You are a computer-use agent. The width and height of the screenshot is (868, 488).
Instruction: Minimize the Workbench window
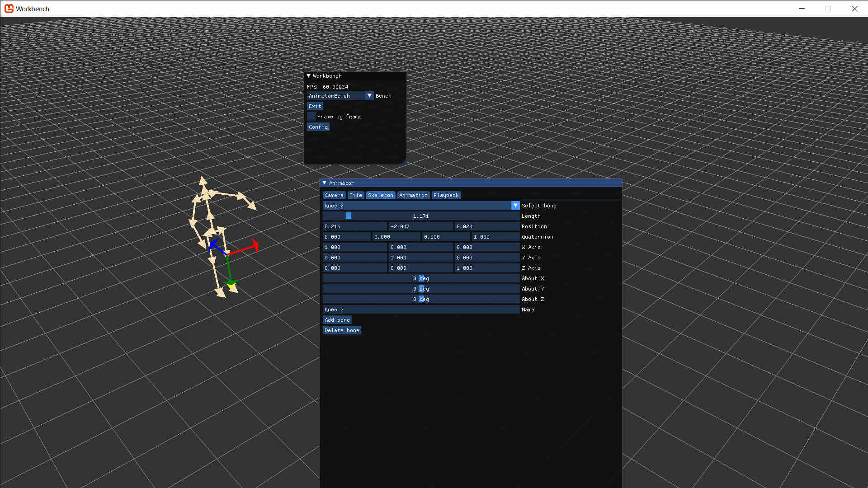point(802,9)
